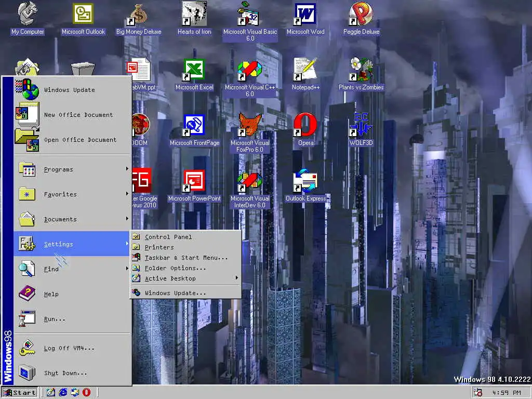This screenshot has width=532, height=399.
Task: Launch Outlook Express desktop shortcut
Action: [x=305, y=186]
